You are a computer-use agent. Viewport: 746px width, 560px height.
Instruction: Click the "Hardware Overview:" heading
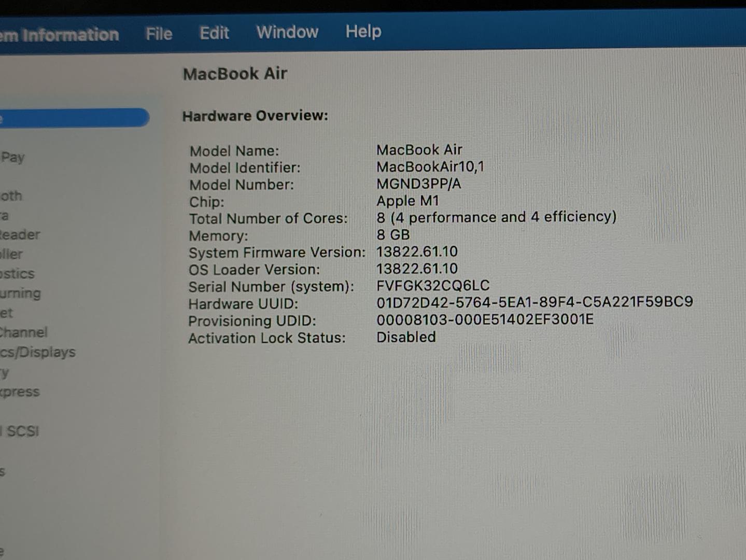255,116
